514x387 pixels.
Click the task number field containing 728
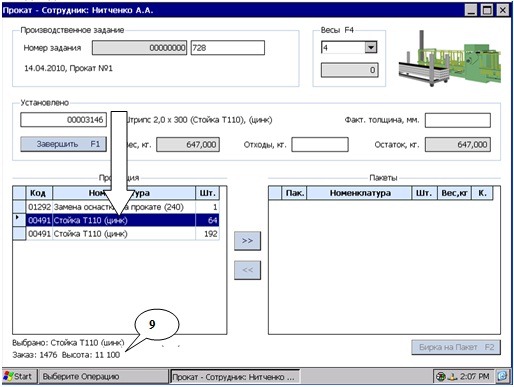228,48
